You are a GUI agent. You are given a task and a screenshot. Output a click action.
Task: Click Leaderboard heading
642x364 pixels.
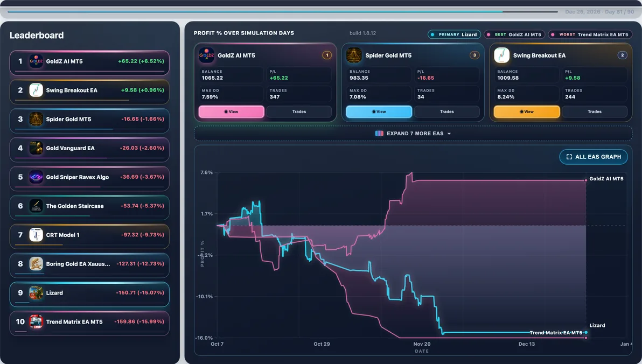click(37, 35)
